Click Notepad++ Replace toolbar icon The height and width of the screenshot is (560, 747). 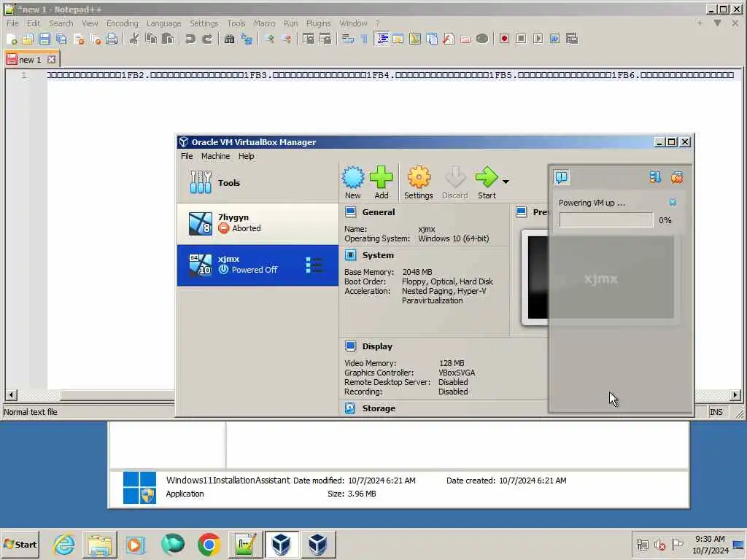(x=247, y=39)
